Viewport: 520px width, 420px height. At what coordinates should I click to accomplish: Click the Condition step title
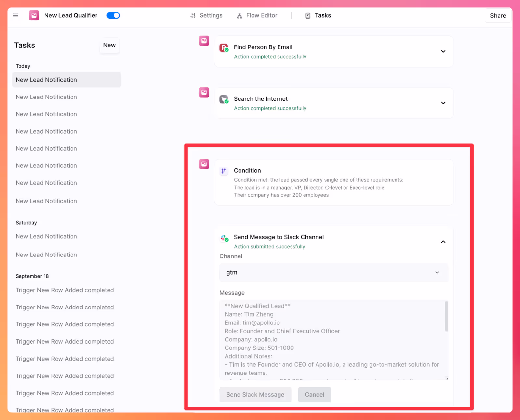point(247,170)
